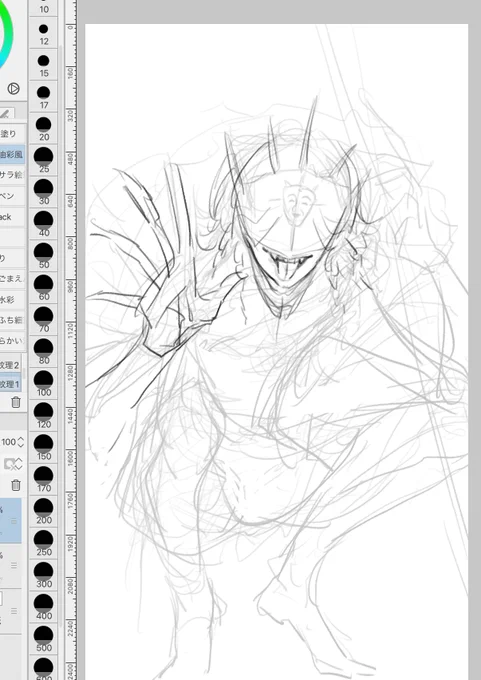The image size is (481, 680).
Task: Select brush size 17 preset
Action: [43, 97]
